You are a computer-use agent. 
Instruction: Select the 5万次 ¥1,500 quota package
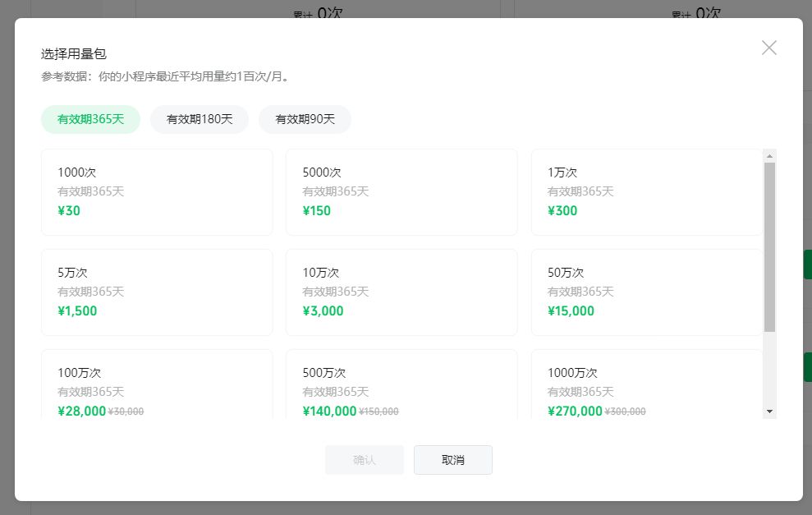pos(157,292)
